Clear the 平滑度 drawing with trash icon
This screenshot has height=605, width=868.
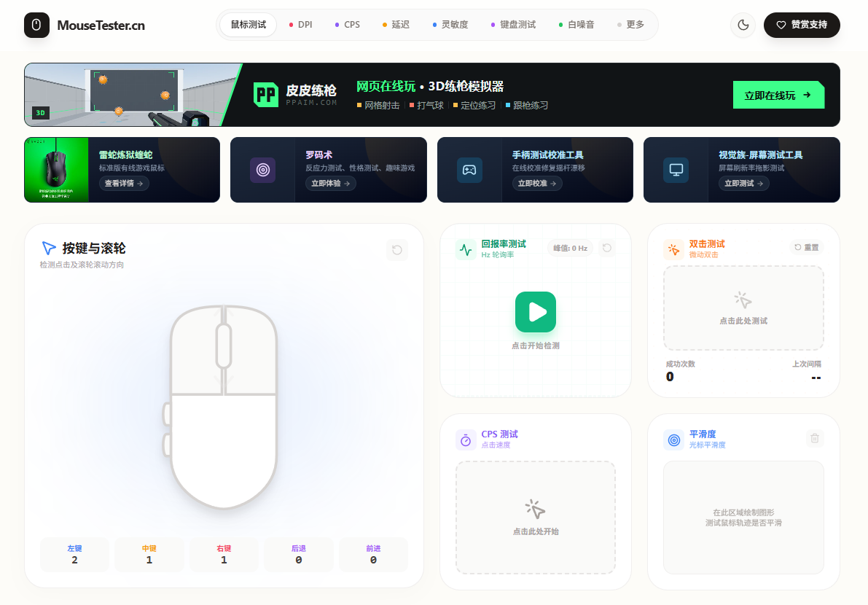tap(815, 438)
